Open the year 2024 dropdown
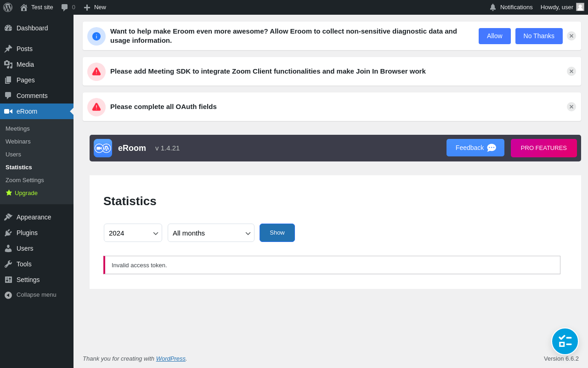The width and height of the screenshot is (588, 368). [x=133, y=233]
